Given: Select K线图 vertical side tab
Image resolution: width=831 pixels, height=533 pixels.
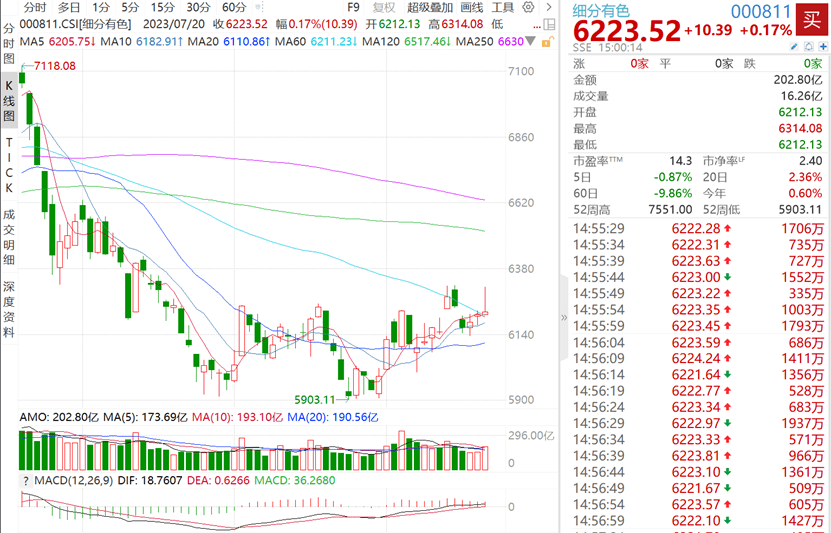Looking at the screenshot, I should [x=8, y=100].
